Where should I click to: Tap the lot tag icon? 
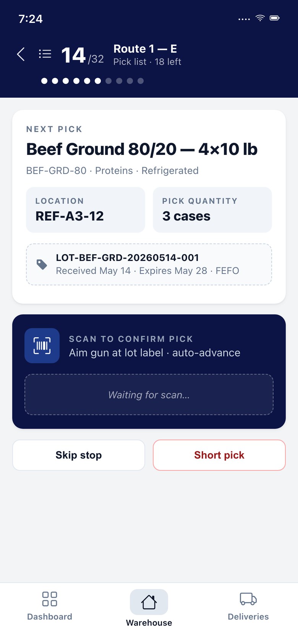tap(42, 264)
